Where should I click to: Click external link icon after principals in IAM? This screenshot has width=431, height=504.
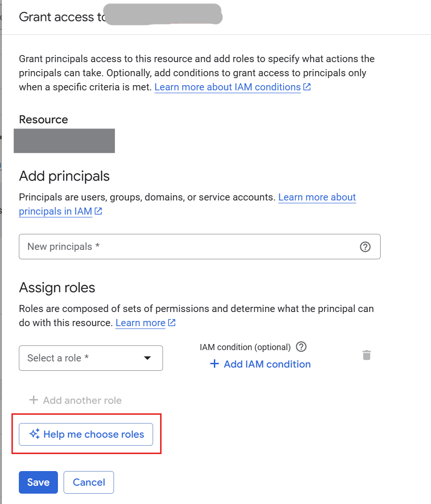pos(98,211)
